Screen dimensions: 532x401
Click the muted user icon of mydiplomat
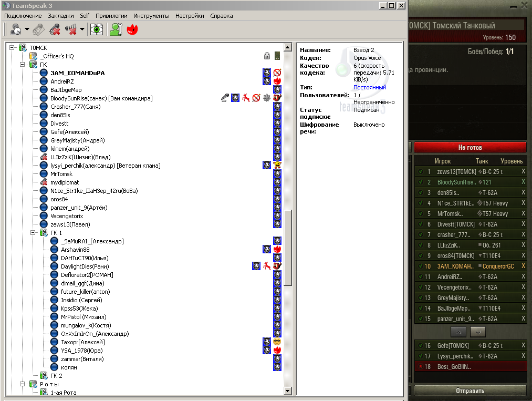click(x=44, y=182)
